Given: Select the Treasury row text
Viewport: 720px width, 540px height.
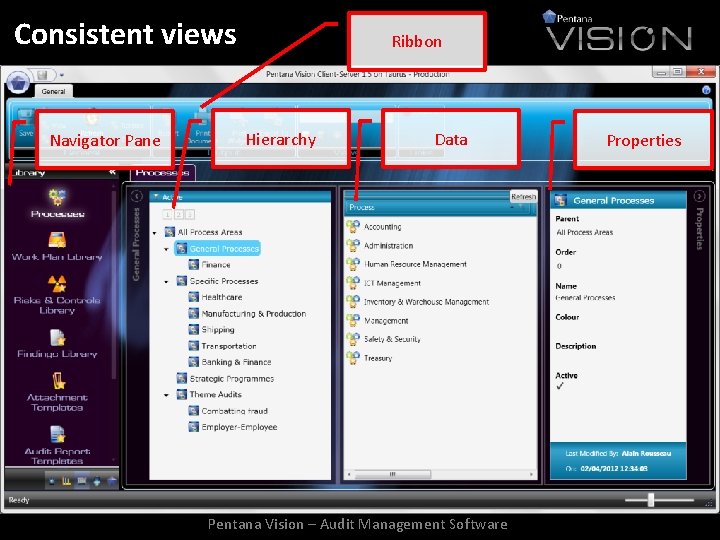Looking at the screenshot, I should pyautogui.click(x=378, y=358).
